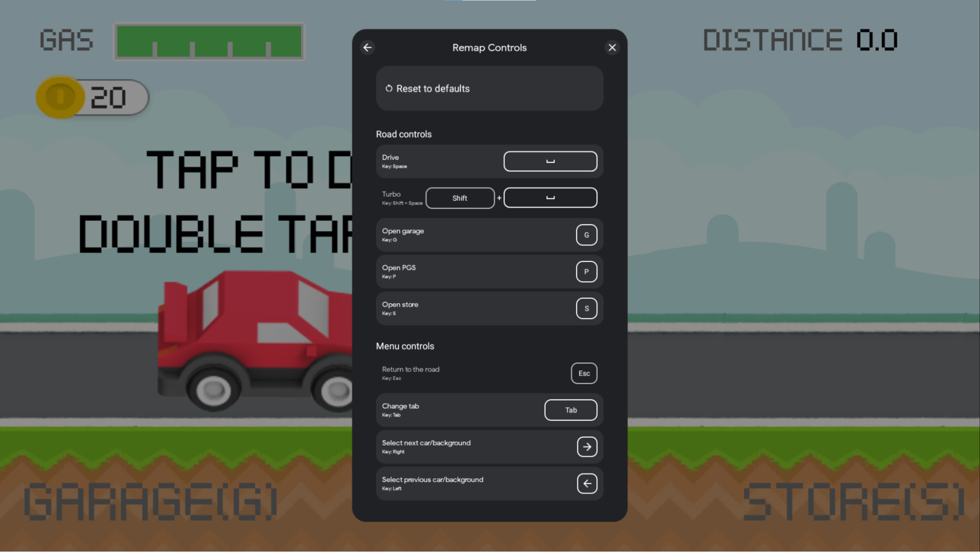Click the Return to Road Esc button
980x552 pixels.
583,373
